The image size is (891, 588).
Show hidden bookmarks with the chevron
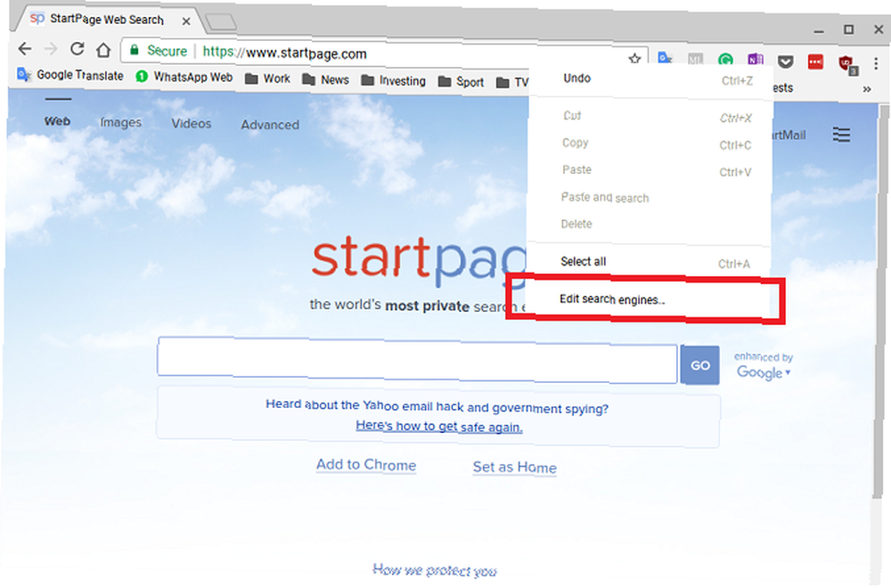pos(867,89)
